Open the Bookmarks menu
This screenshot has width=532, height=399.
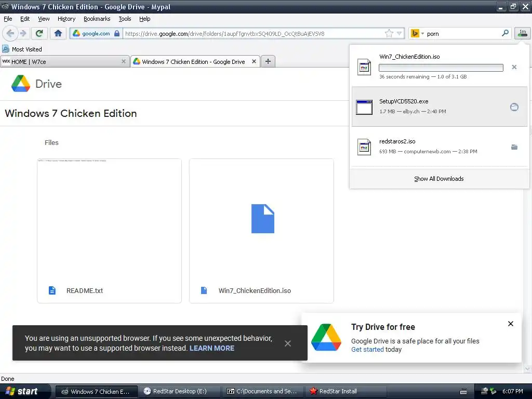(x=97, y=19)
